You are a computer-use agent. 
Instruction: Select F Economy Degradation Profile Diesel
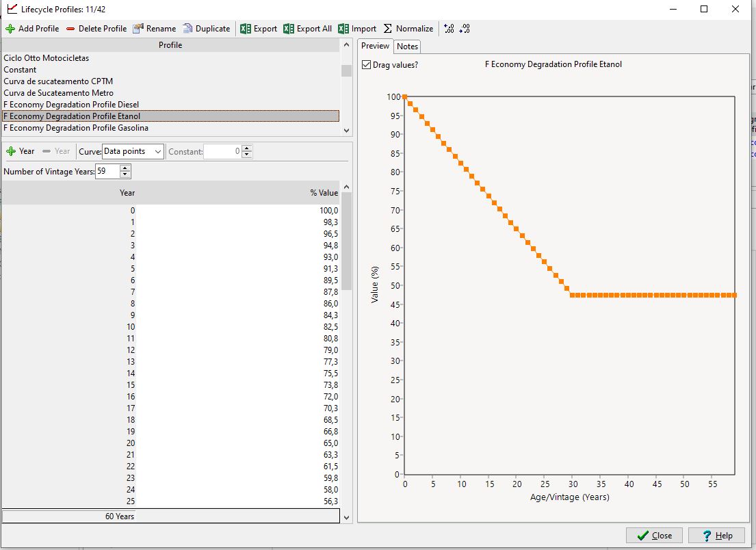coord(170,104)
